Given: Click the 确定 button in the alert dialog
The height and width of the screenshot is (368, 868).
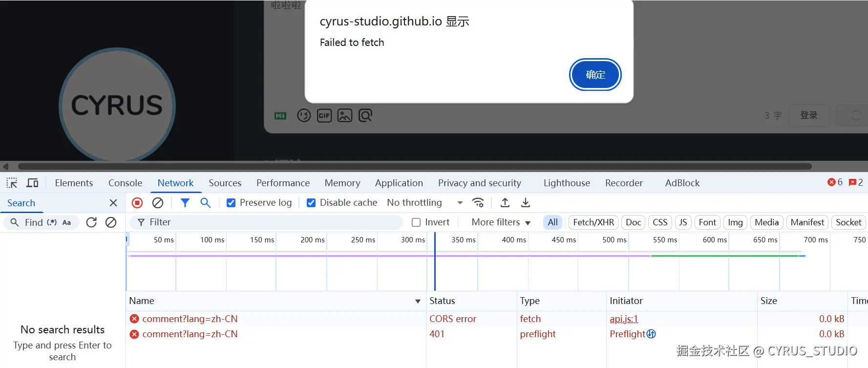Looking at the screenshot, I should (x=595, y=75).
